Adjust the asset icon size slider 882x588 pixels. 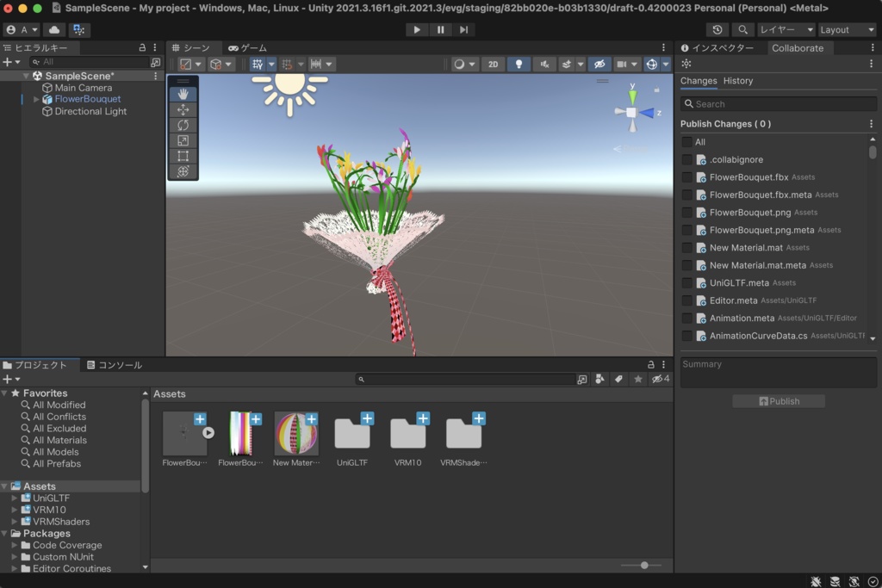[x=644, y=566]
